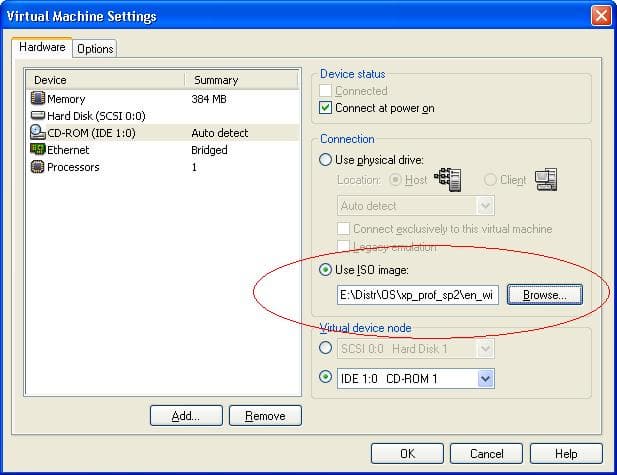
Task: Confirm settings with OK
Action: (407, 454)
